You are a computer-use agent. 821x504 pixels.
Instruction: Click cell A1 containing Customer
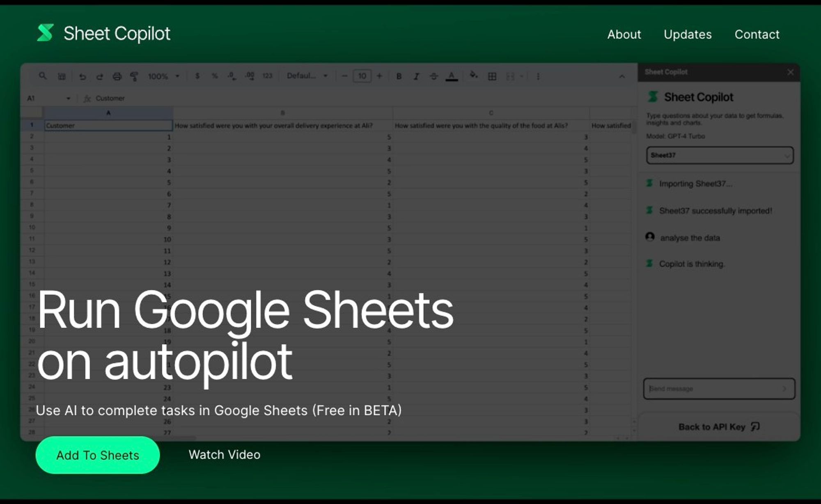tap(108, 125)
